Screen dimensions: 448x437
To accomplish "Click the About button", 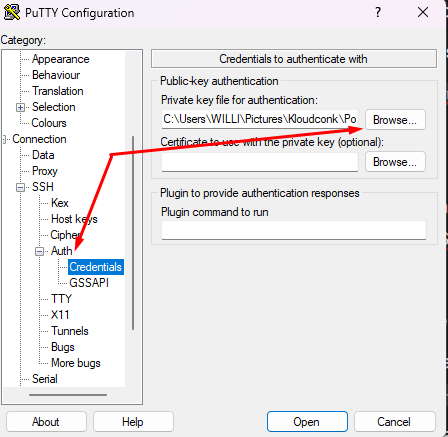I will [46, 422].
